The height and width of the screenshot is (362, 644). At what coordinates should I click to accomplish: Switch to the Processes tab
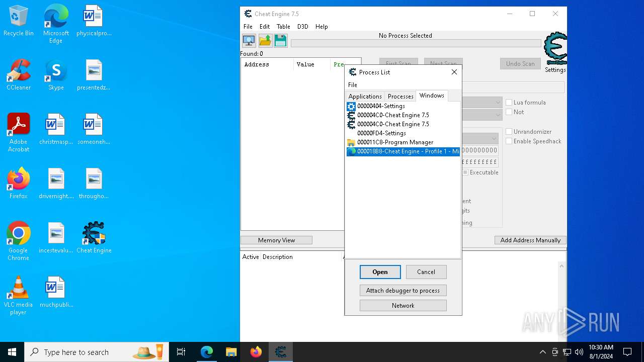(x=400, y=97)
